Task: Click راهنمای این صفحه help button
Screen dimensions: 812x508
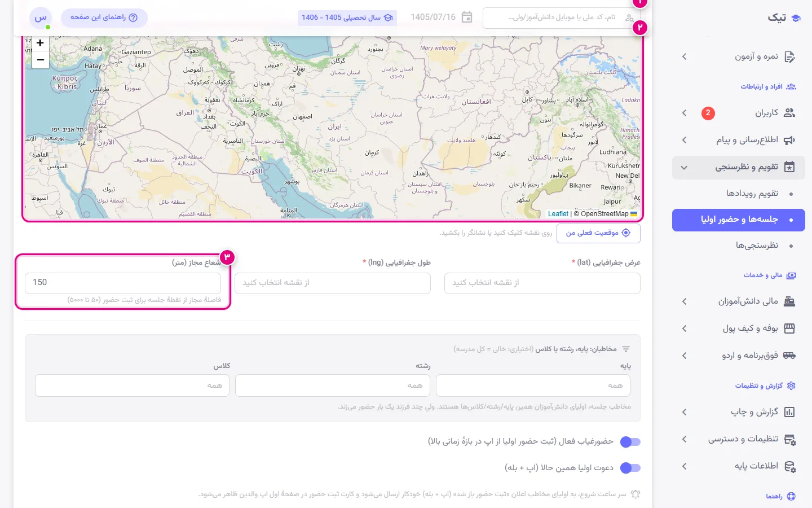Action: coord(104,17)
